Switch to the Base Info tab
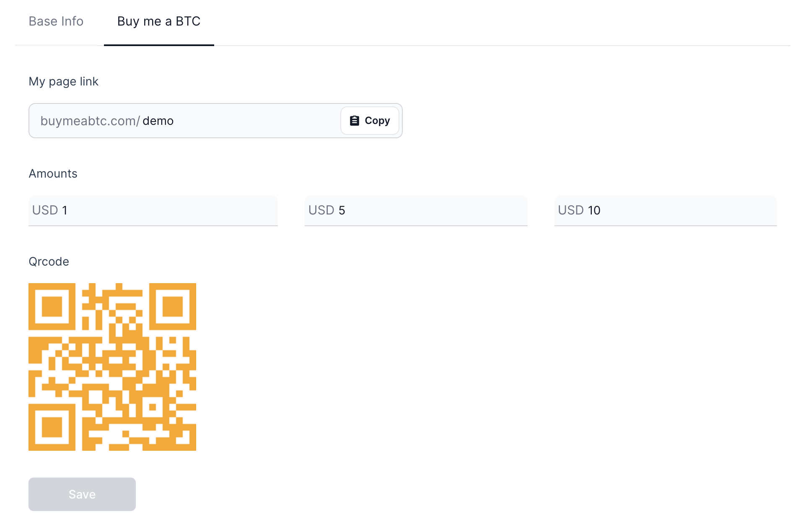The height and width of the screenshot is (532, 798). 56,21
